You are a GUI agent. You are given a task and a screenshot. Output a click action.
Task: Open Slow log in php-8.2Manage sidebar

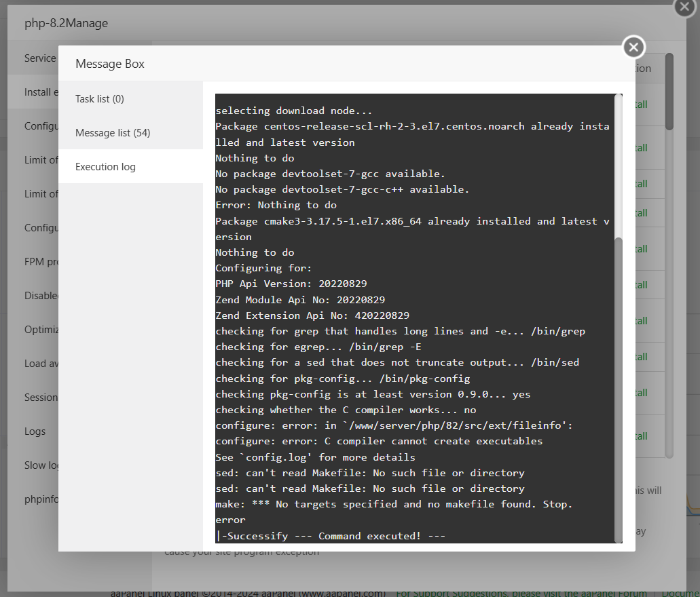41,465
